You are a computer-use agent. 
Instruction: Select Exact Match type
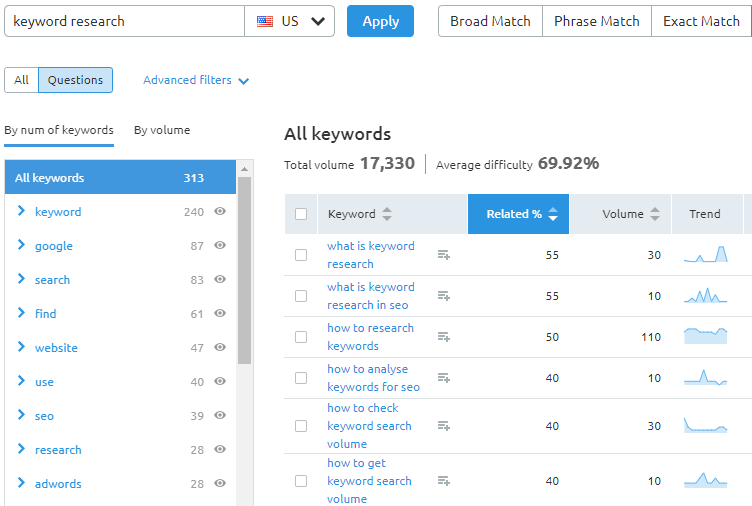pos(701,21)
